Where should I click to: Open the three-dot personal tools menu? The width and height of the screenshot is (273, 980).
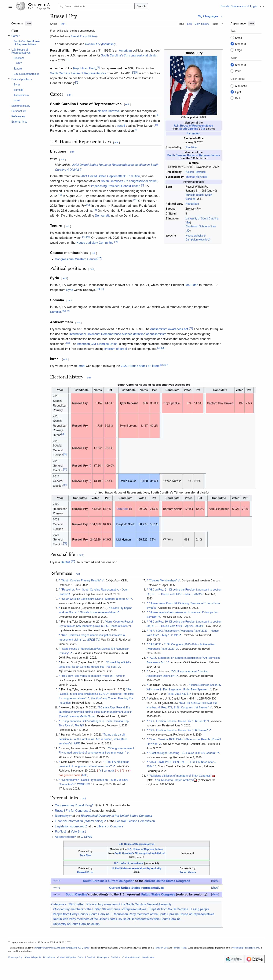point(262,6)
